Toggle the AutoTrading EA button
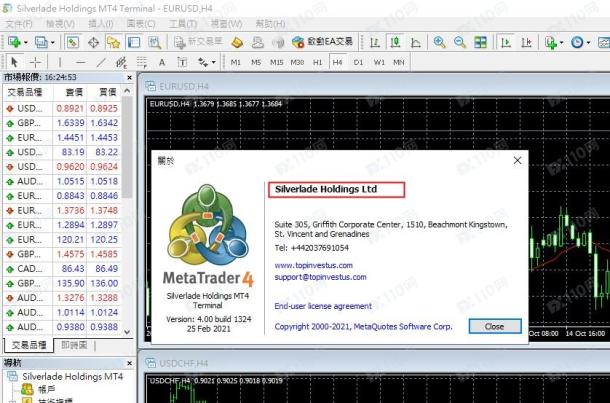The width and height of the screenshot is (610, 403). (x=322, y=42)
